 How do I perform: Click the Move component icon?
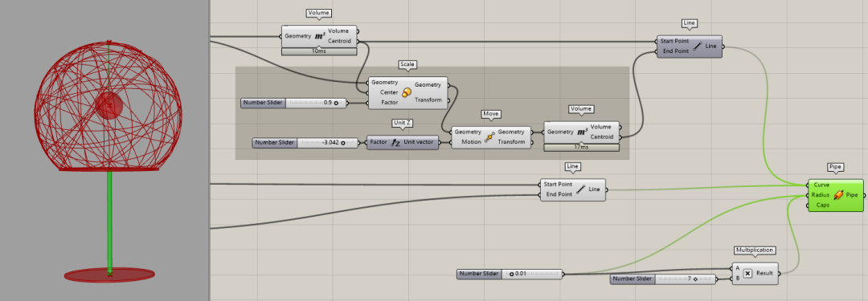[489, 136]
